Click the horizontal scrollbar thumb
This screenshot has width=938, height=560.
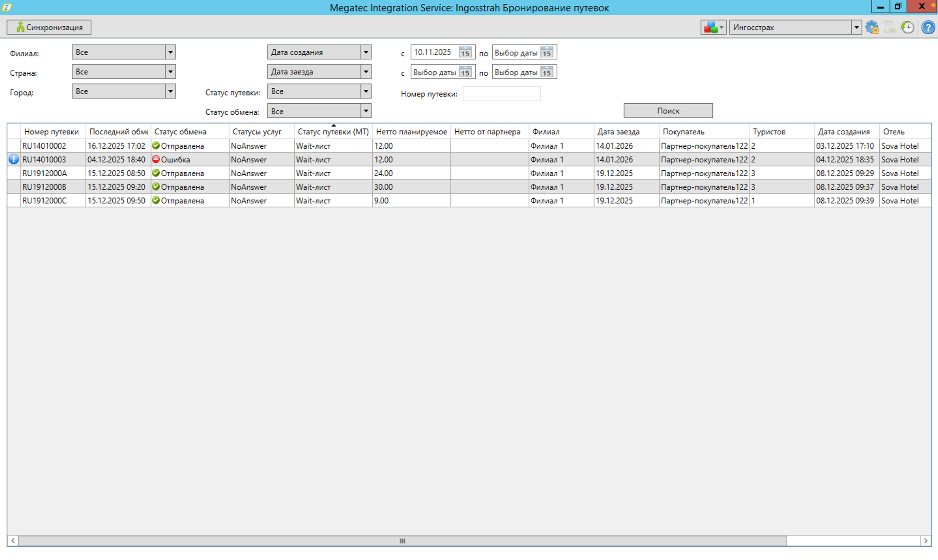tap(402, 541)
